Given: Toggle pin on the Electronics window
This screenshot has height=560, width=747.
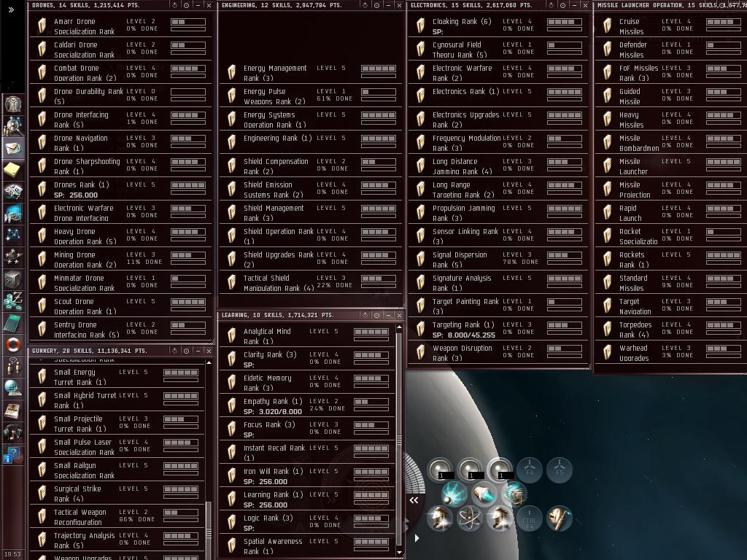Looking at the screenshot, I should click(x=551, y=5).
